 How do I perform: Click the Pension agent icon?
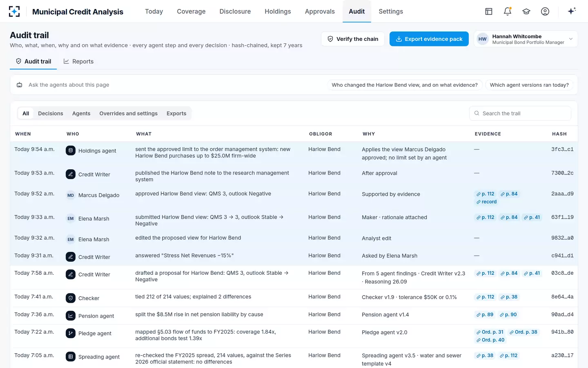[x=71, y=316]
